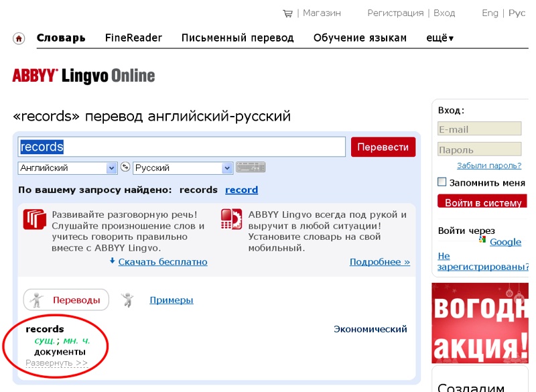The image size is (536, 392).
Task: Open the Словарь section
Action: coord(61,38)
